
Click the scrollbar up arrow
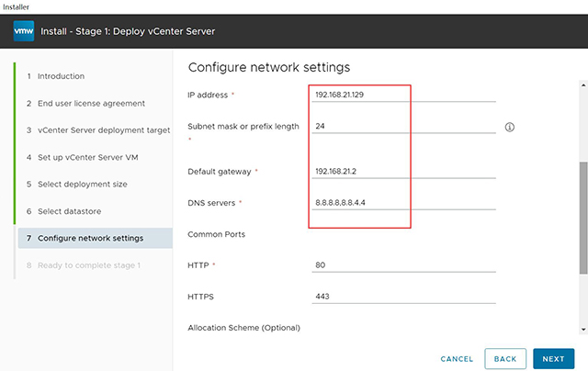pos(583,85)
